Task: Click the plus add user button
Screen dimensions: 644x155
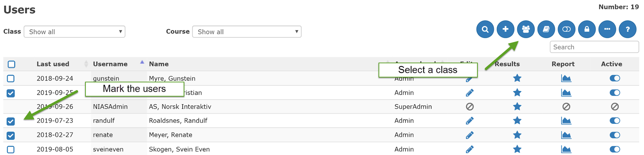Action: click(x=505, y=30)
